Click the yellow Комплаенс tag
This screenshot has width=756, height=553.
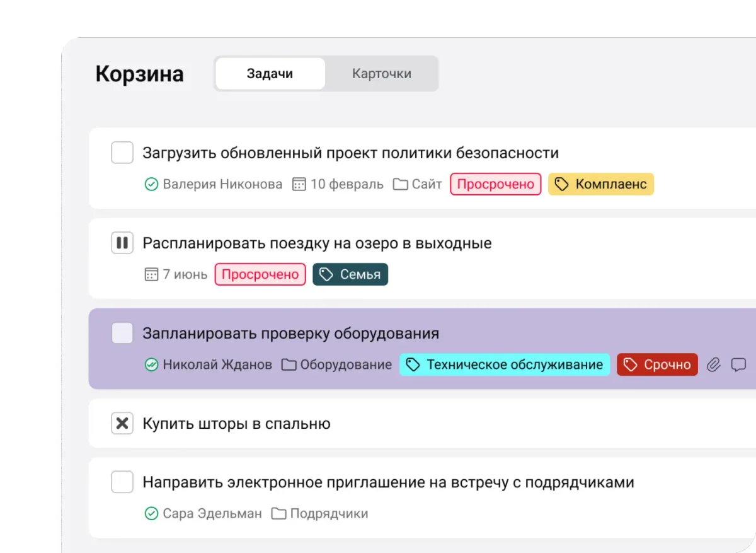tap(600, 183)
